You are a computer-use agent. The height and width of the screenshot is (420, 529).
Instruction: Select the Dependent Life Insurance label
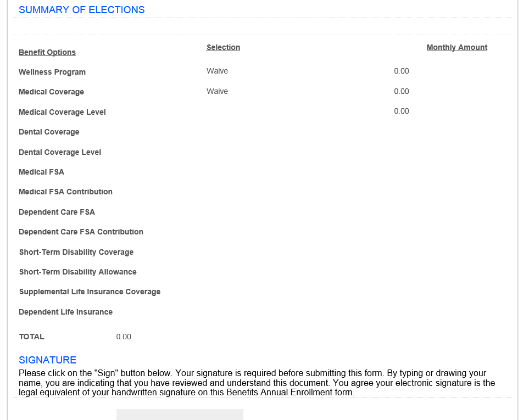[x=66, y=312]
